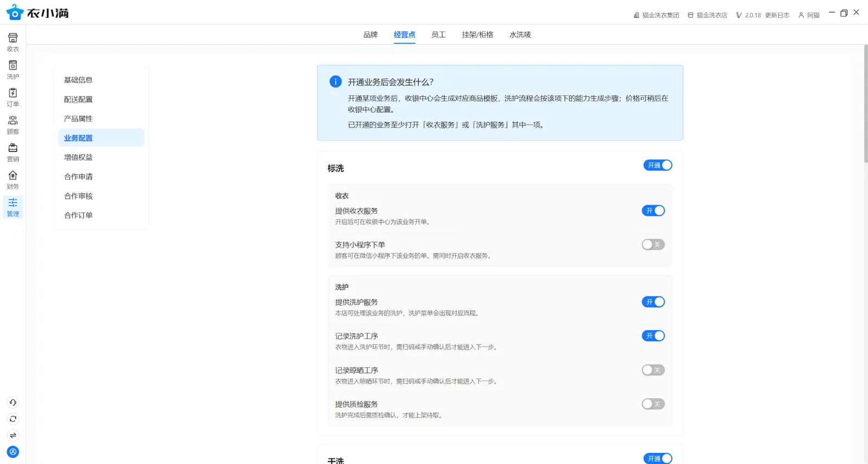Open 基础信息 in the left menu

[x=101, y=80]
